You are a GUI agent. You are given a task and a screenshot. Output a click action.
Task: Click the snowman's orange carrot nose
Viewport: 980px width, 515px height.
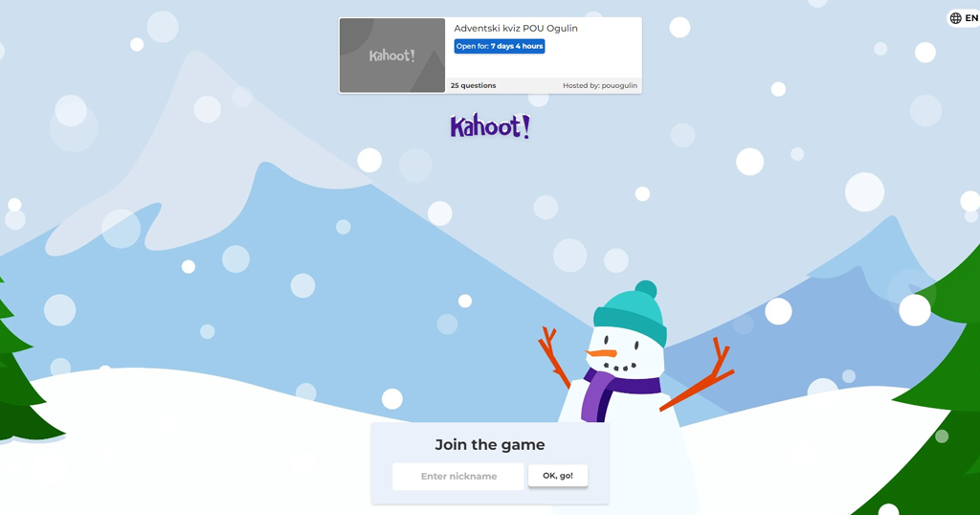601,354
